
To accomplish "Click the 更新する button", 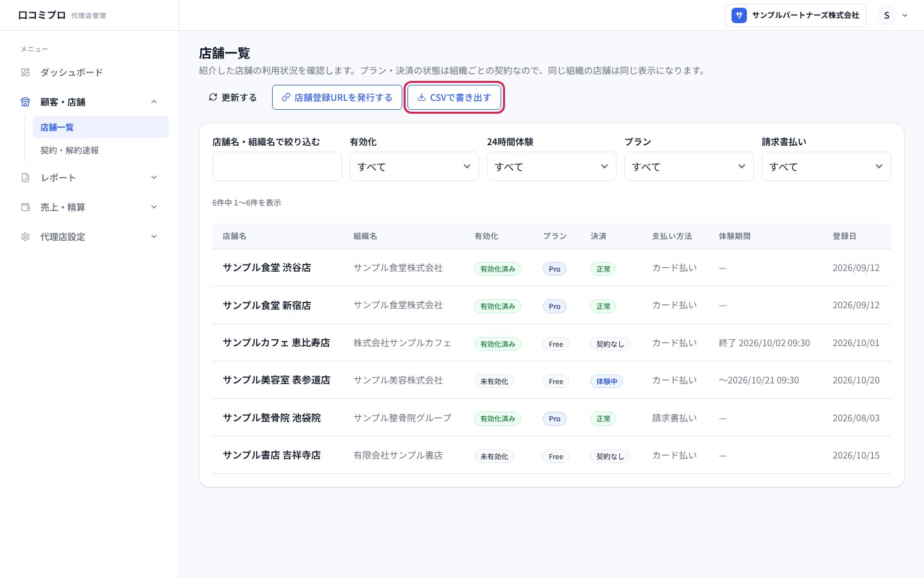I will click(x=232, y=98).
